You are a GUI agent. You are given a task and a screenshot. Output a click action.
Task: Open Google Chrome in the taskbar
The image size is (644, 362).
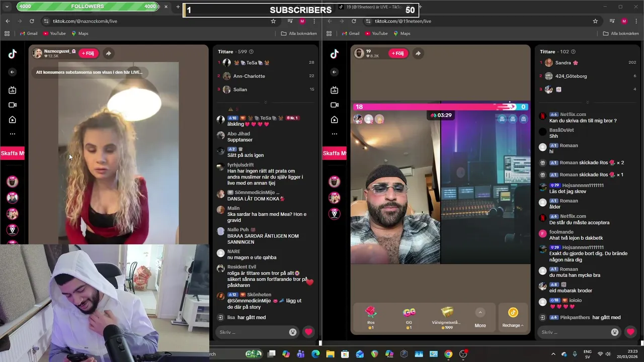(x=448, y=354)
